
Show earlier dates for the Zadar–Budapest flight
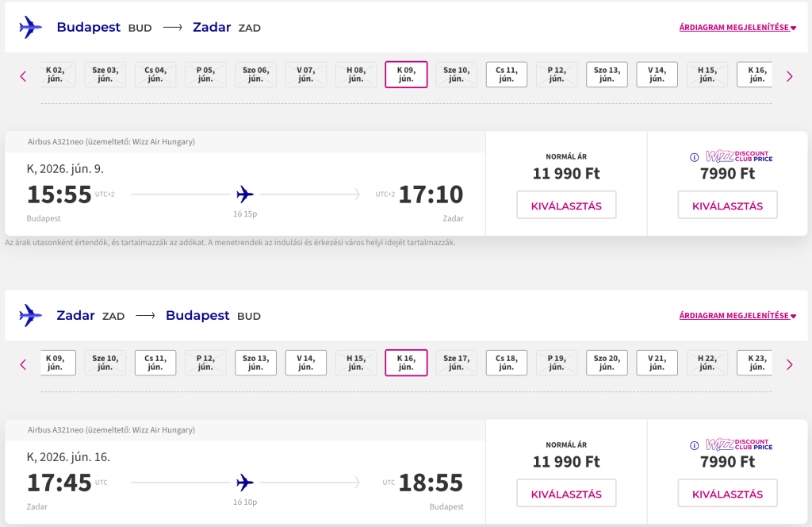pos(23,364)
